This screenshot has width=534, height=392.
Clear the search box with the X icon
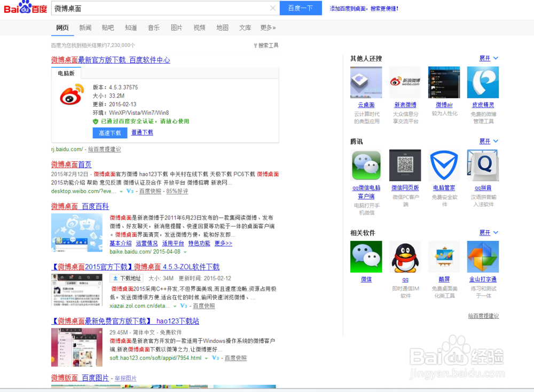point(273,8)
